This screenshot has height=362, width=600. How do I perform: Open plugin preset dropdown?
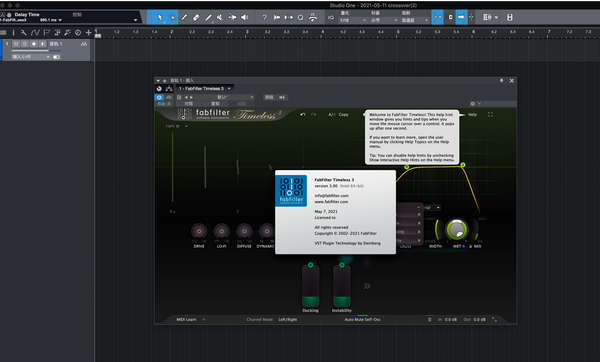pyautogui.click(x=224, y=97)
